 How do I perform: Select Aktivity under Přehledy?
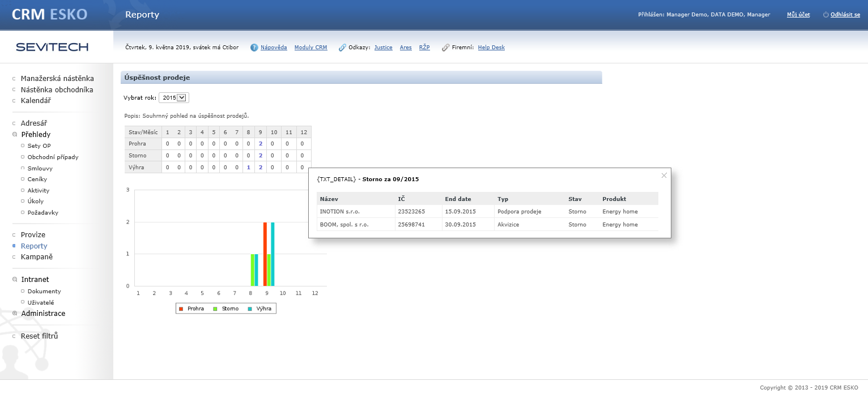point(39,191)
